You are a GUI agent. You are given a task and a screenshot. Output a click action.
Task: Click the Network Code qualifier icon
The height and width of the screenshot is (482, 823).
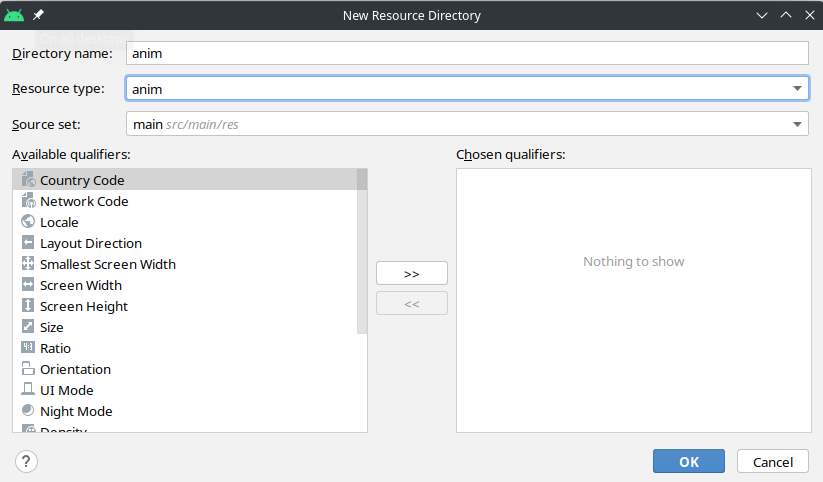pyautogui.click(x=28, y=201)
